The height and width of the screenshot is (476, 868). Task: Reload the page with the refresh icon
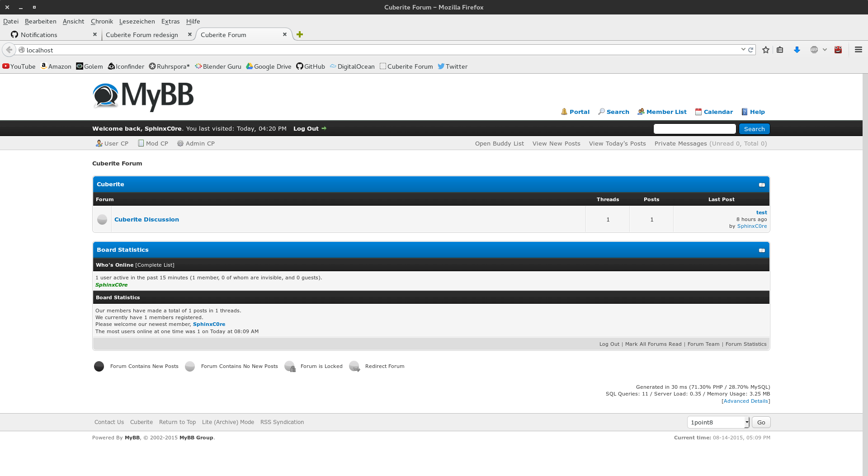click(751, 50)
